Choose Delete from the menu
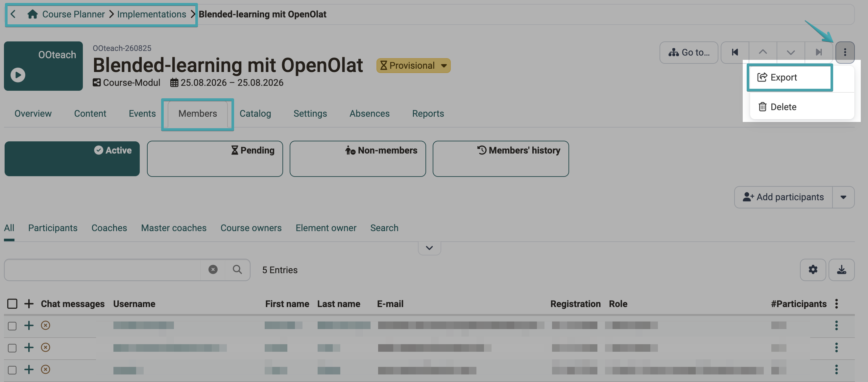The image size is (868, 382). click(802, 107)
